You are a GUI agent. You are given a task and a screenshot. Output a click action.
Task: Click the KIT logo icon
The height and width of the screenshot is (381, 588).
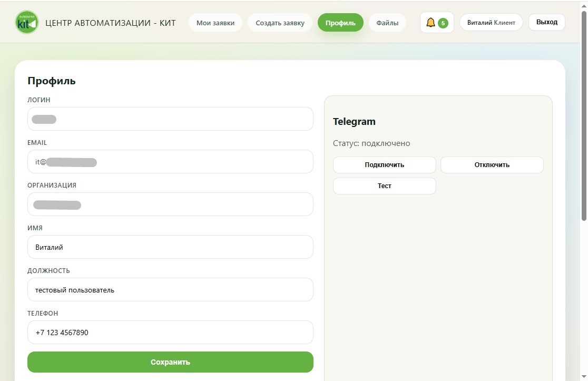tap(27, 23)
